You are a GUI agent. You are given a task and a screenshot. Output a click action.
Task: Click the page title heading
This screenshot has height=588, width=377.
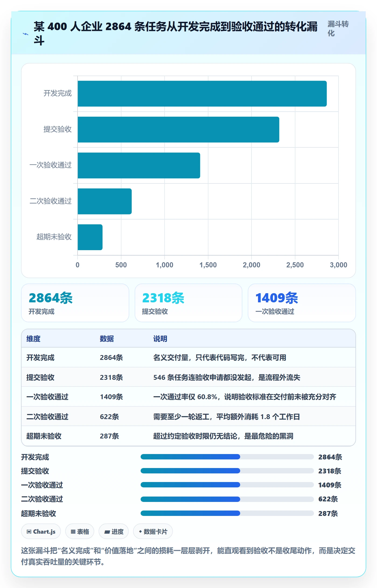point(176,33)
